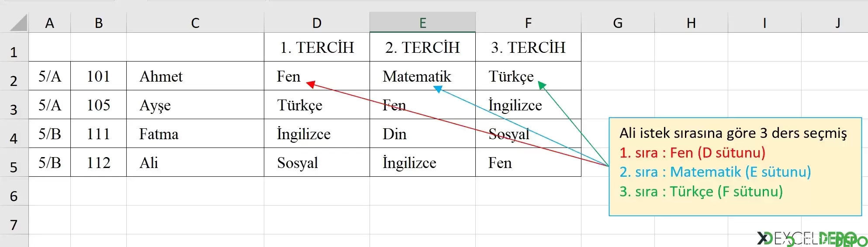Select column E header
Screen dimensions: 868x247
pyautogui.click(x=422, y=23)
